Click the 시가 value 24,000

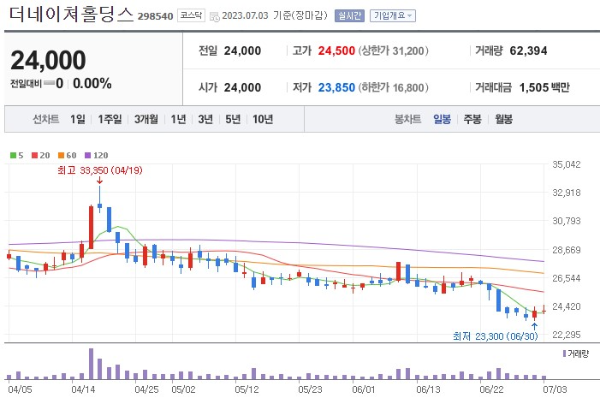243,88
